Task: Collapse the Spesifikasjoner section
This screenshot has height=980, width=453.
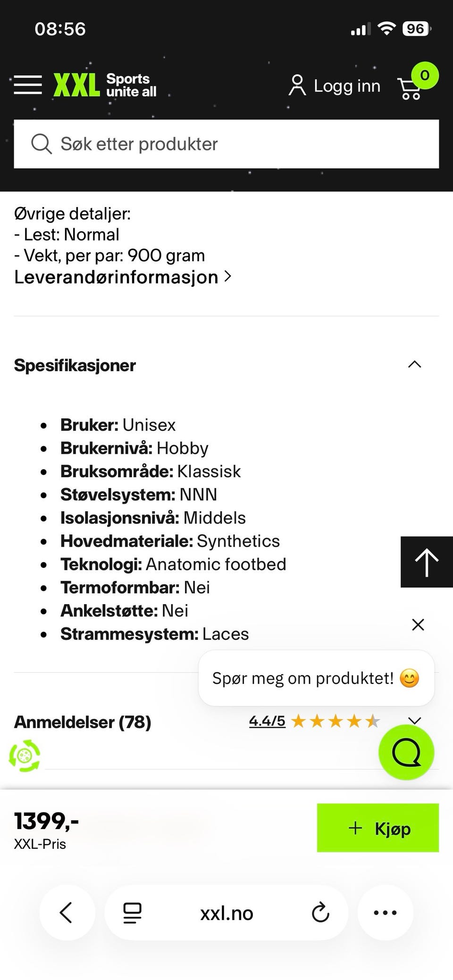Action: (414, 365)
